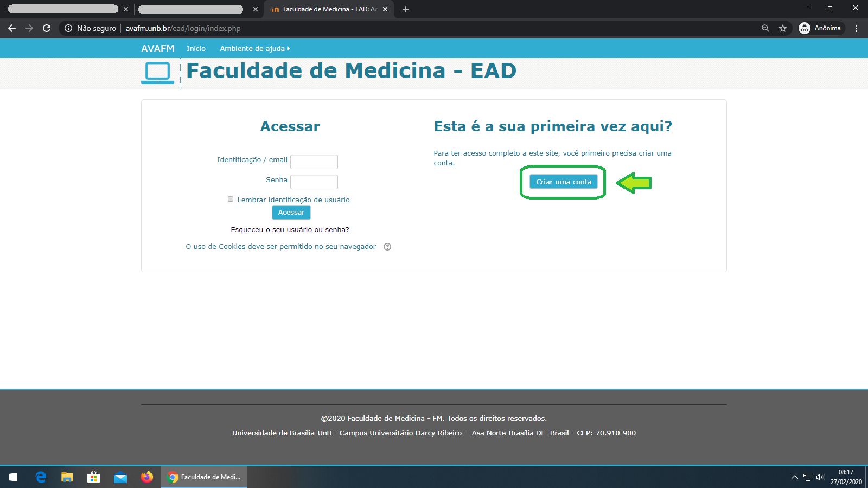Expand the Ambiente de ajuda menu

click(254, 48)
